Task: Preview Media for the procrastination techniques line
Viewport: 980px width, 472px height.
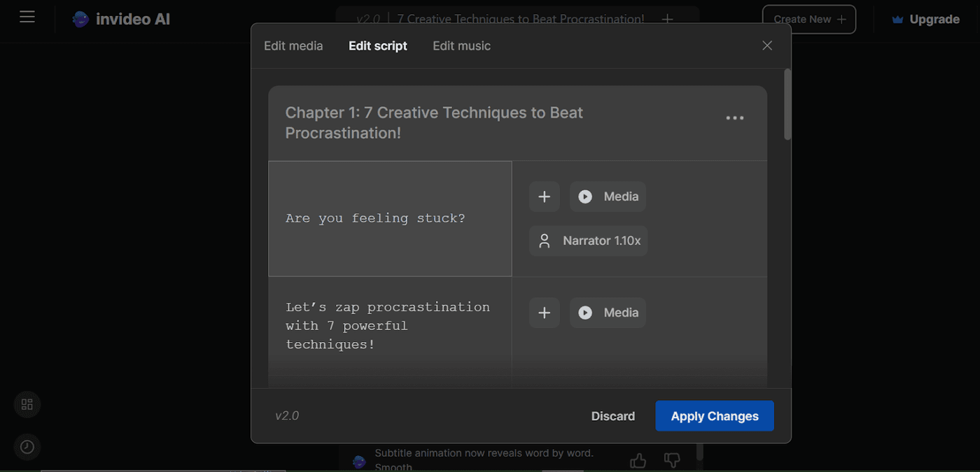Action: [x=608, y=313]
